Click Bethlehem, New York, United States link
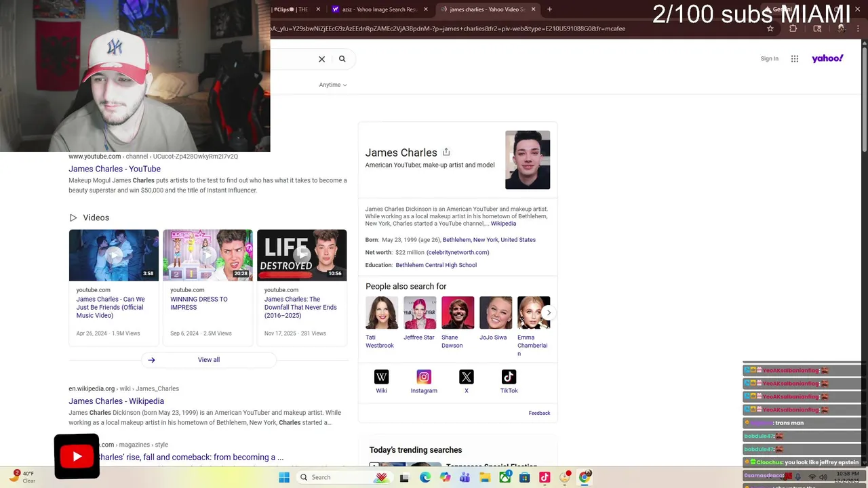Viewport: 868px width, 488px height. click(489, 240)
